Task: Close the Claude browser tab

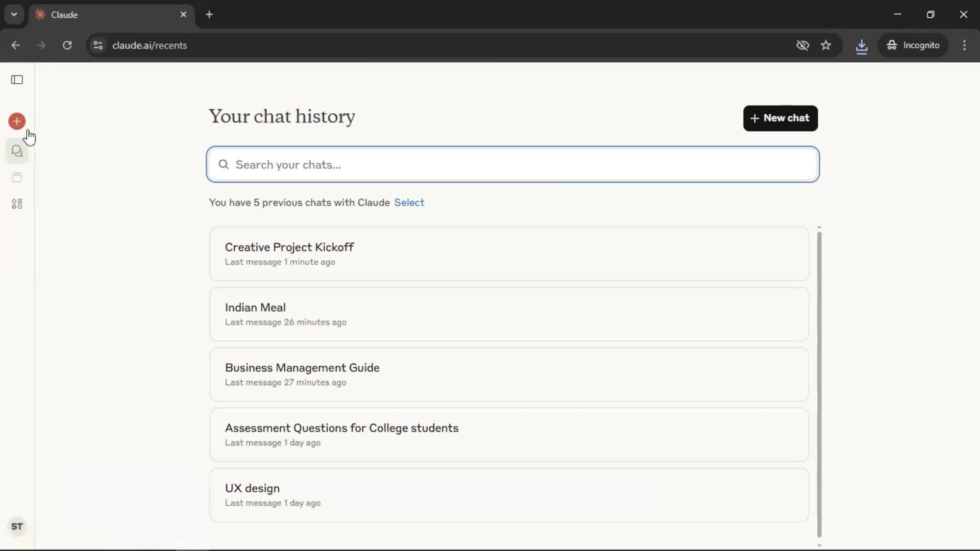Action: pyautogui.click(x=183, y=14)
